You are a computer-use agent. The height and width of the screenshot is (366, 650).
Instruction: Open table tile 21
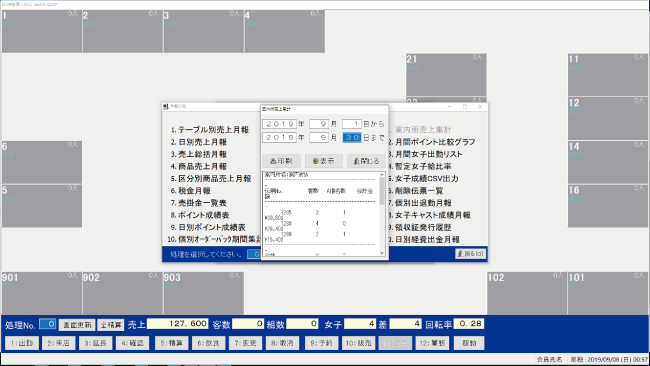click(x=446, y=75)
